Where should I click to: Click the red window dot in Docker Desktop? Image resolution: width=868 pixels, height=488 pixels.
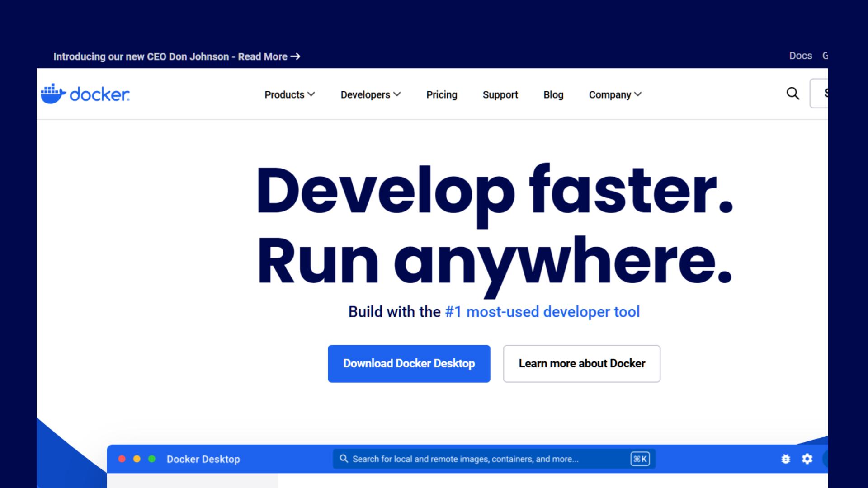(x=122, y=459)
